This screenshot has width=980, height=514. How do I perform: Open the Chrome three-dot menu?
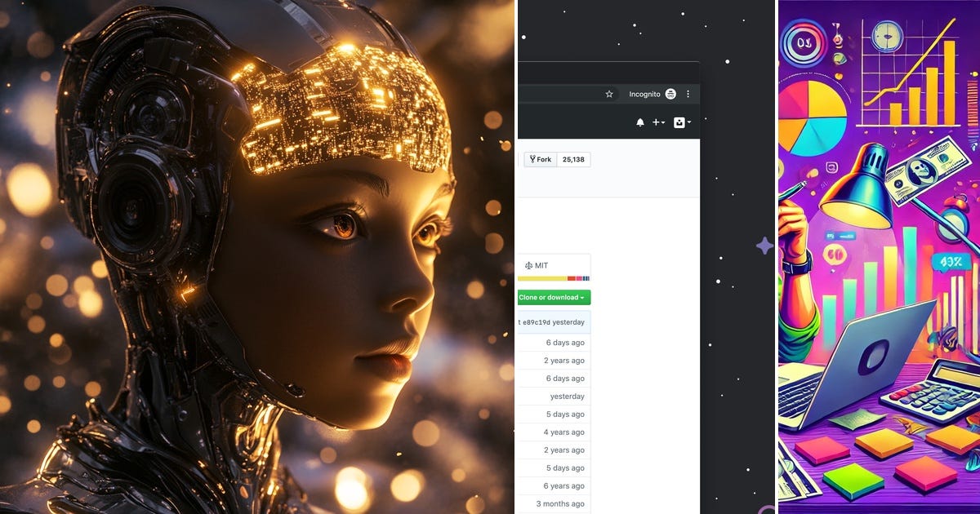pos(688,94)
